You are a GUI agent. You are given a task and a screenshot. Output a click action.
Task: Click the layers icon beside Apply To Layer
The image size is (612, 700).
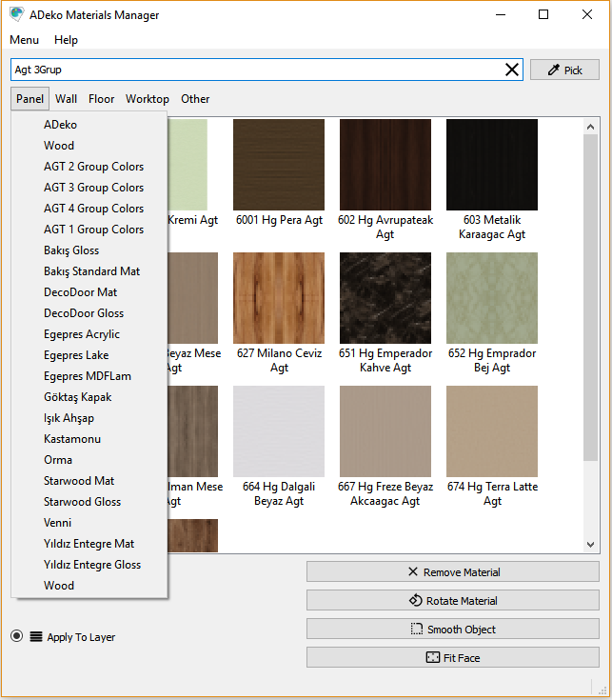36,636
